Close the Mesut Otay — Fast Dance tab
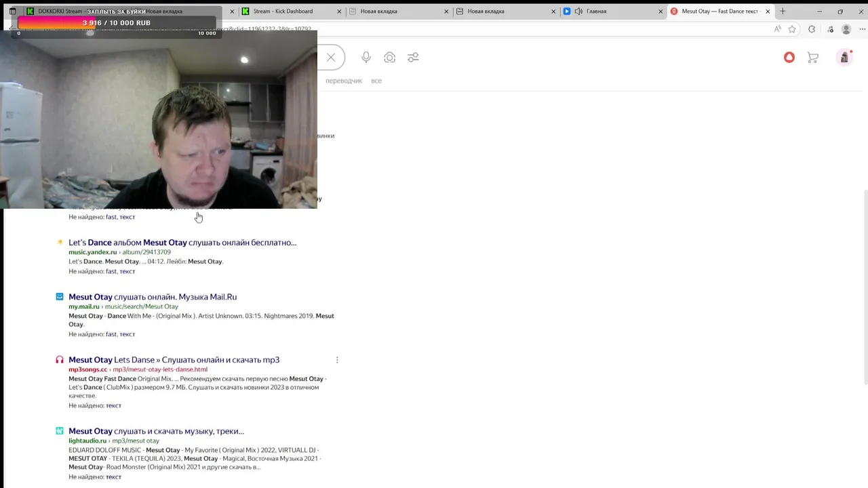 [x=768, y=11]
